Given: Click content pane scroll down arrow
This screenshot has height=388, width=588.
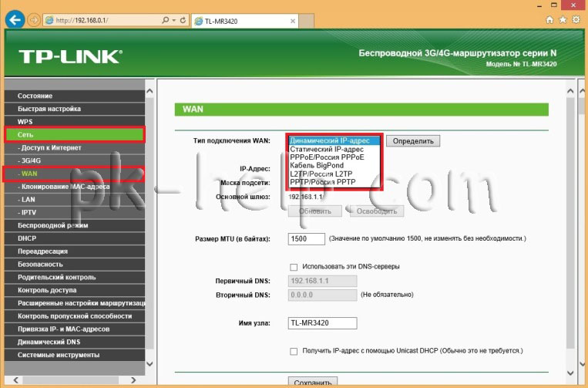Looking at the screenshot, I should click(570, 373).
